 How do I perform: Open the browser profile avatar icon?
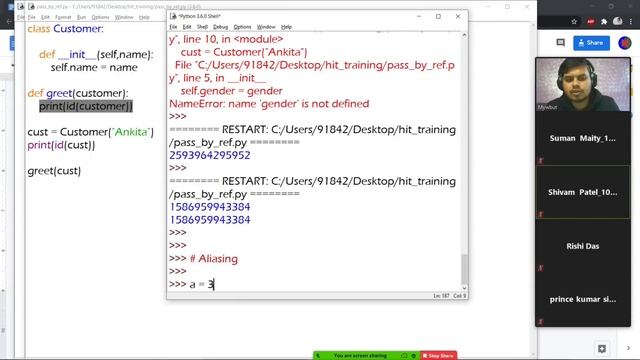pyautogui.click(x=618, y=22)
